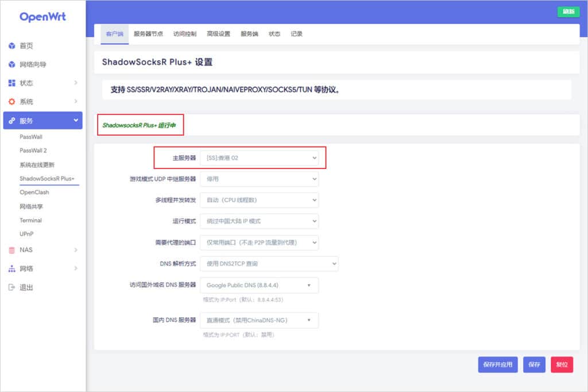Image resolution: width=588 pixels, height=392 pixels.
Task: Click the NAS storage icon
Action: click(11, 250)
